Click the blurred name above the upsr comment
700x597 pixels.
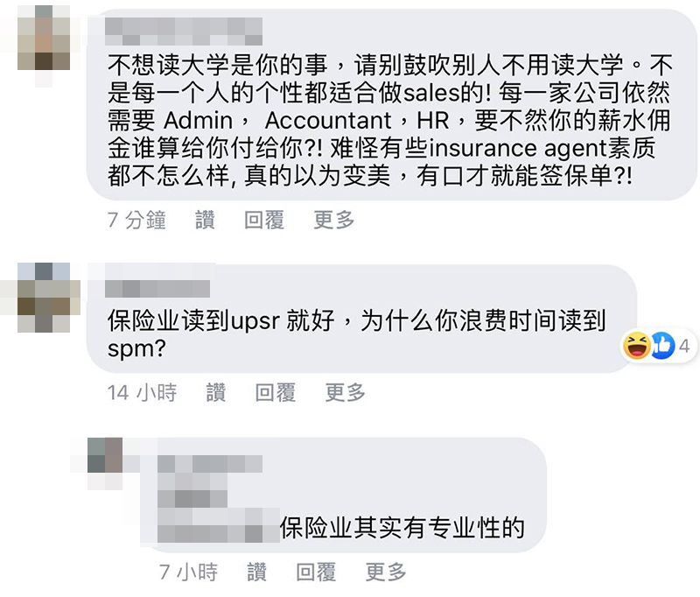(x=157, y=289)
